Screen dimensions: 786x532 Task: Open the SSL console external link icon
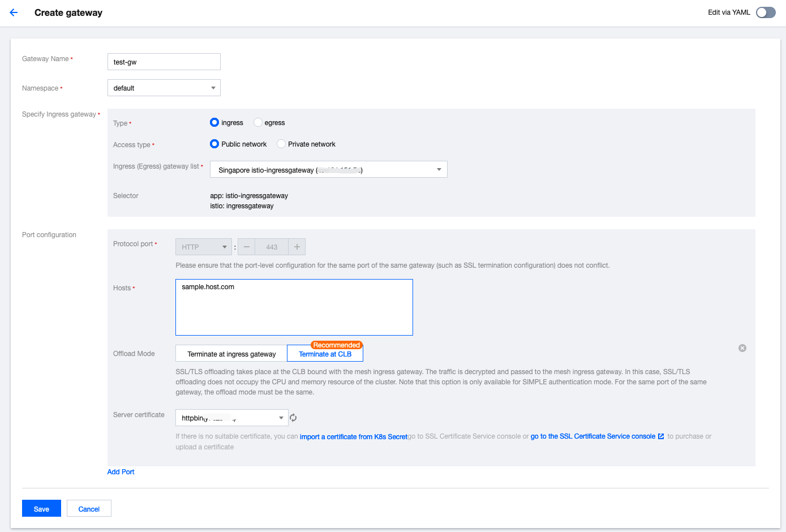point(661,436)
